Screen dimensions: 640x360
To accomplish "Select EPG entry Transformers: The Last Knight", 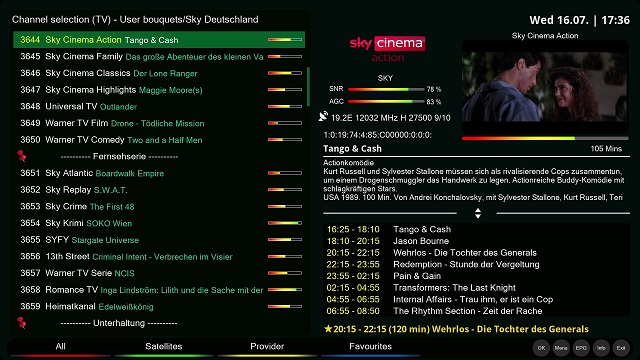I will pyautogui.click(x=476, y=287).
